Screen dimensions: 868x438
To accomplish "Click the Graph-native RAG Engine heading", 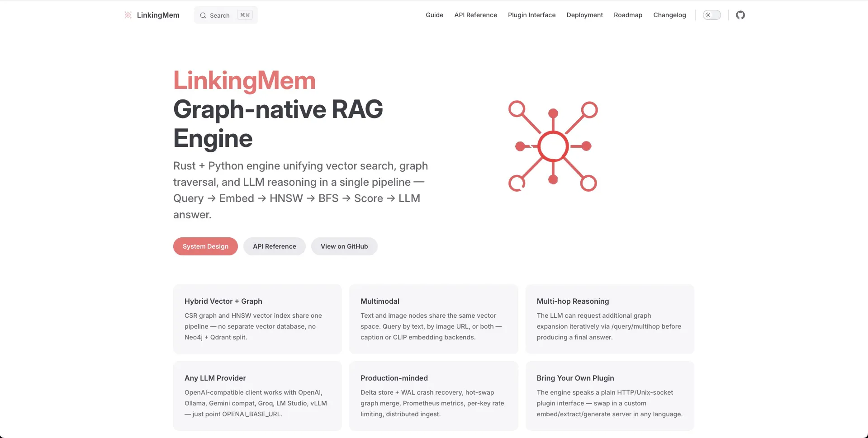I will (278, 123).
